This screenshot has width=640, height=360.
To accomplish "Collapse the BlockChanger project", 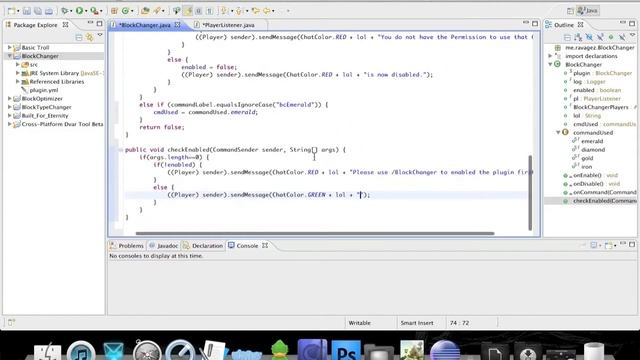I will 9,56.
